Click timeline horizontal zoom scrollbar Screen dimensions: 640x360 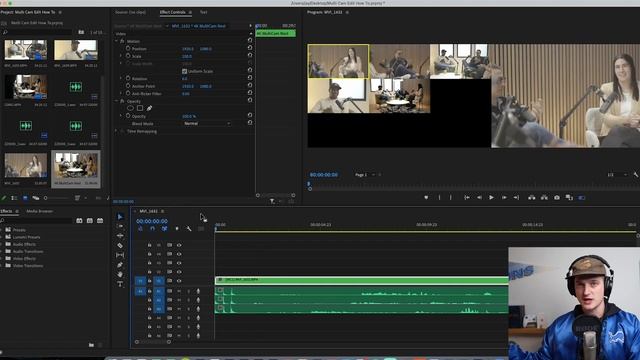click(153, 342)
